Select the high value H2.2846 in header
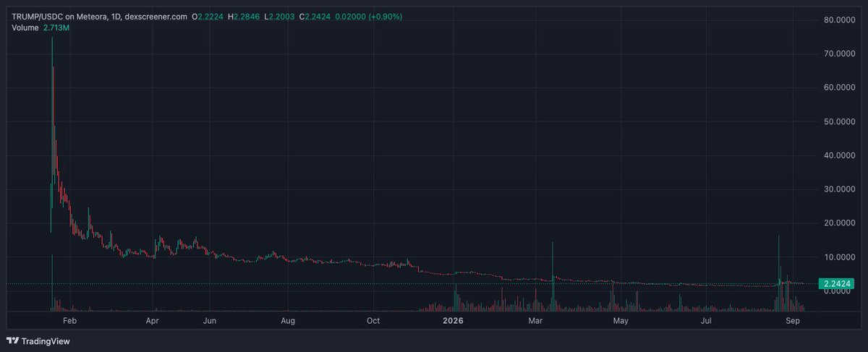868x352 pixels. click(242, 17)
